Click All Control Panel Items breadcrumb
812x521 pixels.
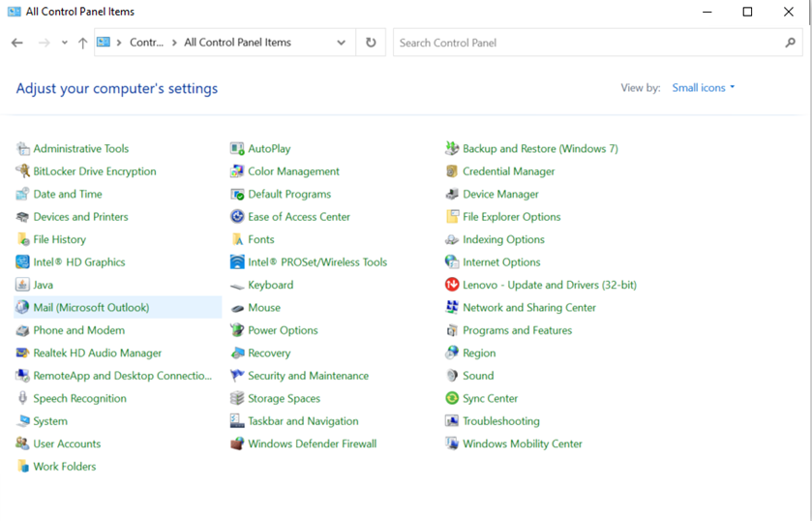point(238,43)
